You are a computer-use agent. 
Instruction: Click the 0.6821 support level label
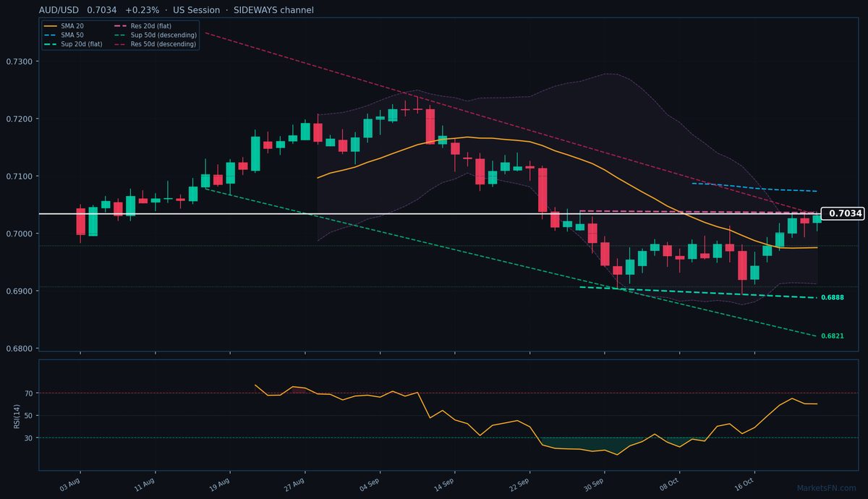point(833,336)
